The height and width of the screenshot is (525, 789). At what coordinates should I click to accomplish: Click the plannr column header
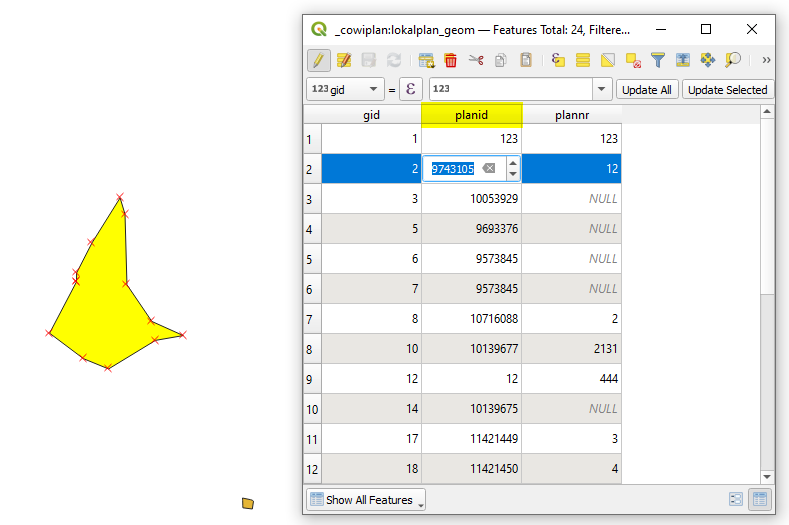point(571,115)
